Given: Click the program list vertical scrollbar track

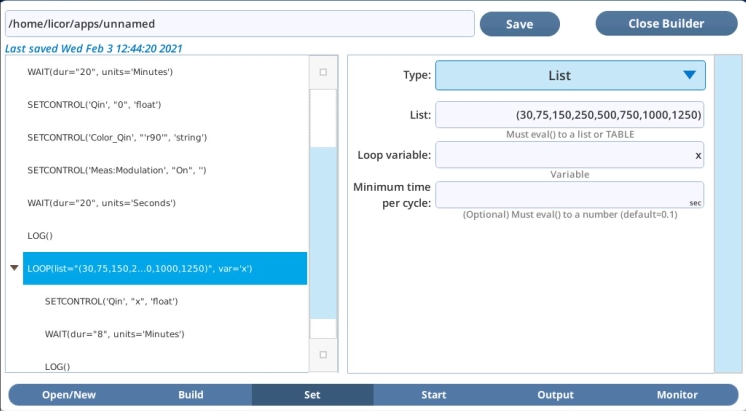Looking at the screenshot, I should [x=323, y=230].
